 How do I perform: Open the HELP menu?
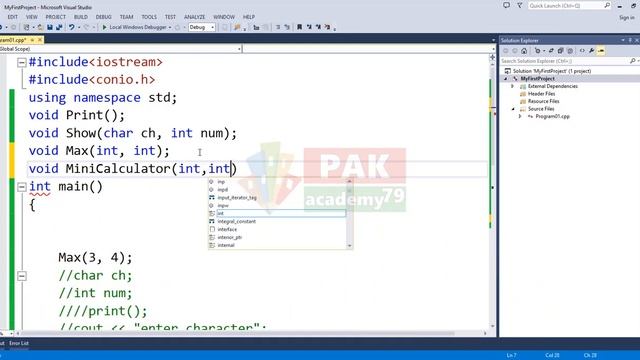(x=249, y=17)
